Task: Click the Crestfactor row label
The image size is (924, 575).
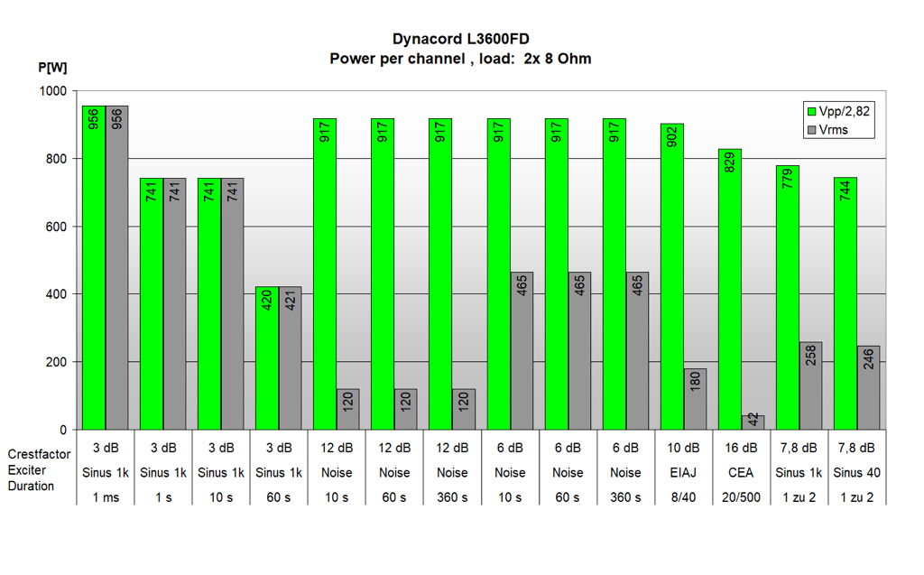Action: (39, 454)
